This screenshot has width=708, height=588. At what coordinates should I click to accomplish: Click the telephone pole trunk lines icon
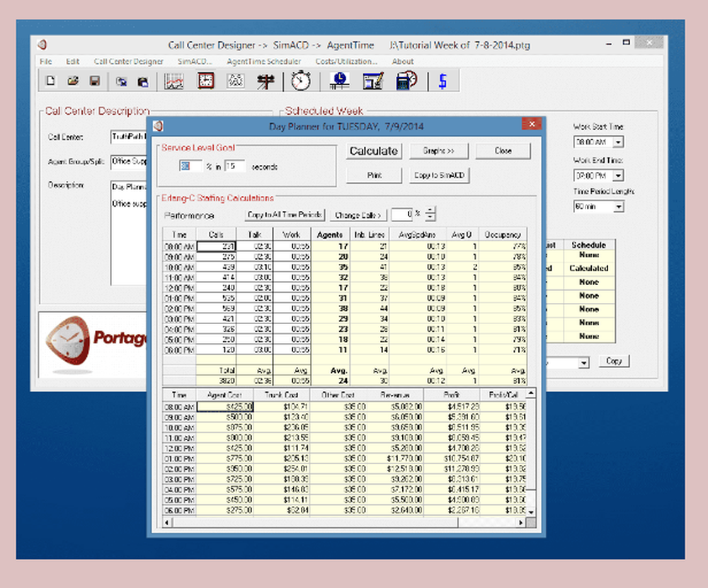point(265,81)
